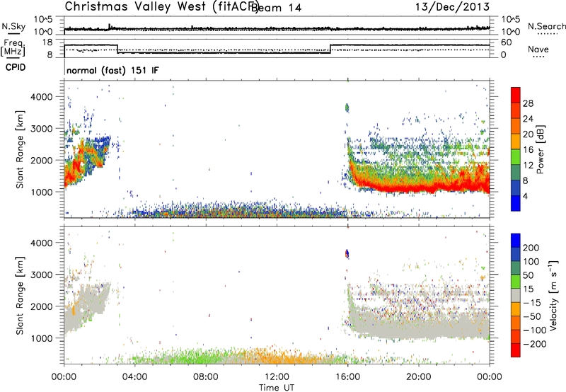566x392 pixels.
Task: Click the 18 tick on frequency axis
Action: click(x=47, y=42)
